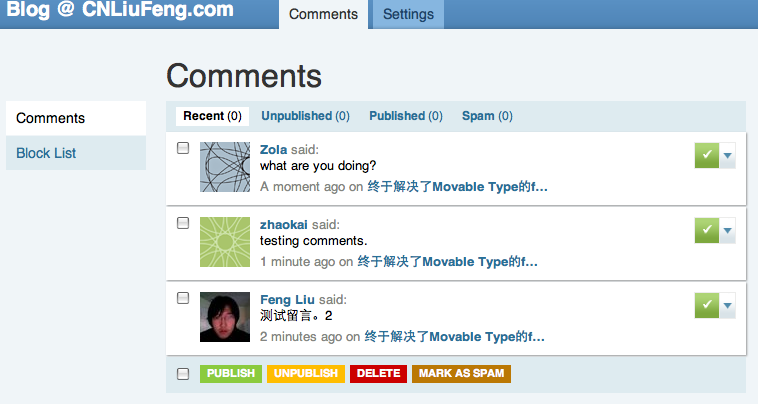Approve Zola's comment with green checkmark

click(707, 155)
